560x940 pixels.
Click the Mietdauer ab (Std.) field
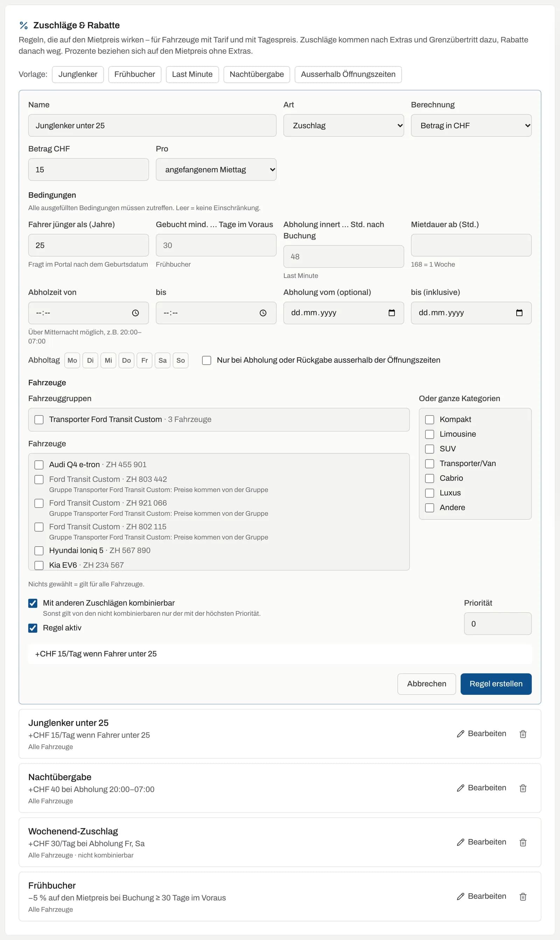click(x=471, y=246)
